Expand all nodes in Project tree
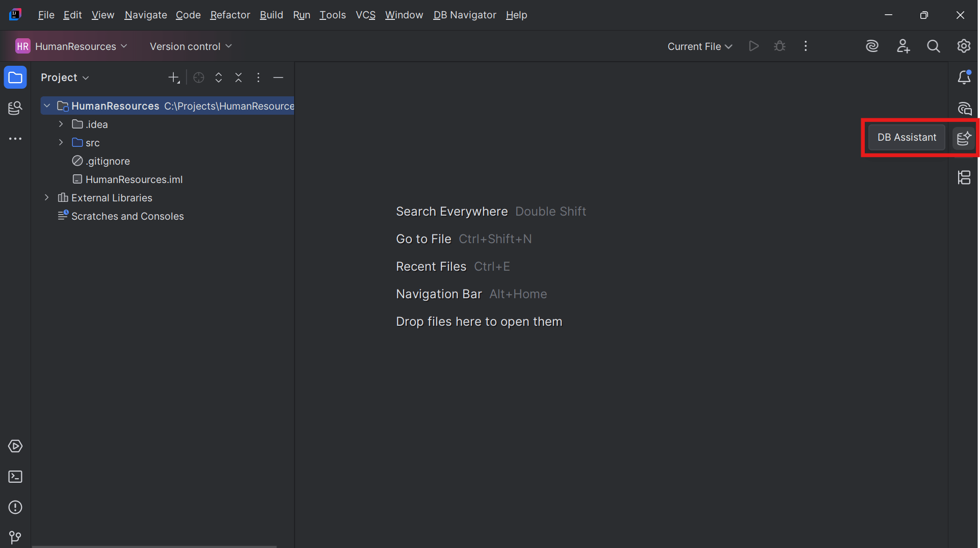The height and width of the screenshot is (548, 980). [218, 77]
